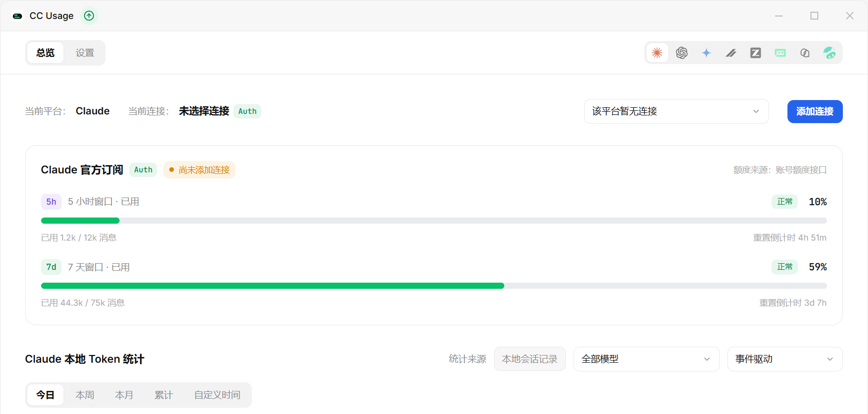Open the 总览 tab

pyautogui.click(x=46, y=53)
